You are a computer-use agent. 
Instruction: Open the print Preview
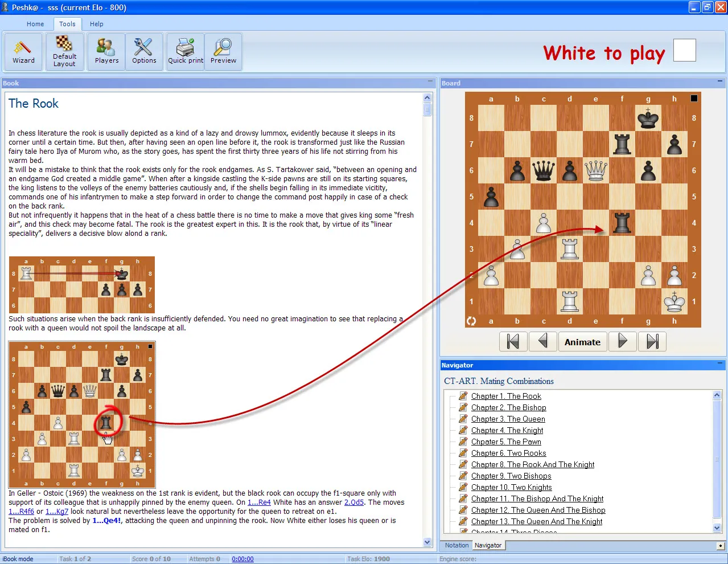(x=223, y=52)
